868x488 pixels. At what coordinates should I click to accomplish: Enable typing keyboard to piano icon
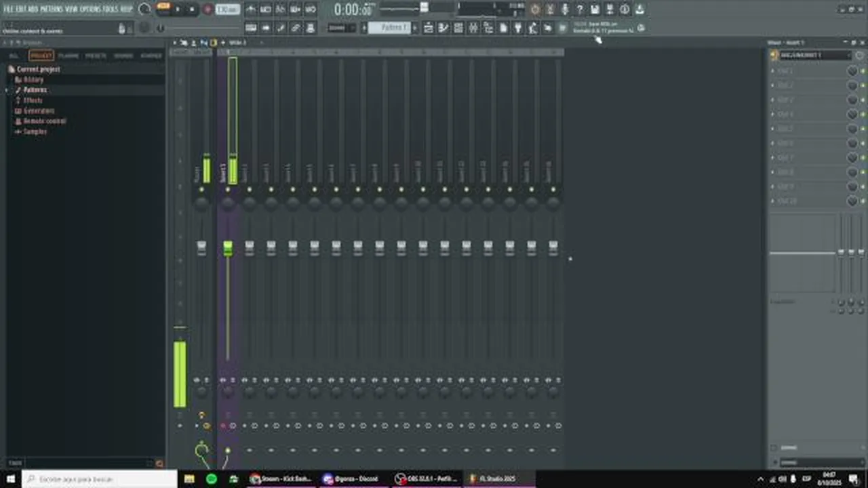(251, 28)
